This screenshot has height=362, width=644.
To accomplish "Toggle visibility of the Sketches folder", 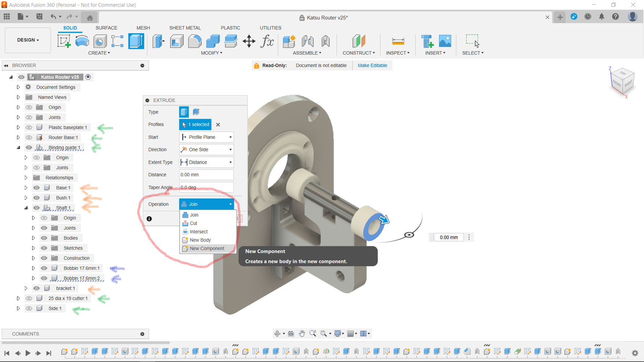I will click(44, 248).
